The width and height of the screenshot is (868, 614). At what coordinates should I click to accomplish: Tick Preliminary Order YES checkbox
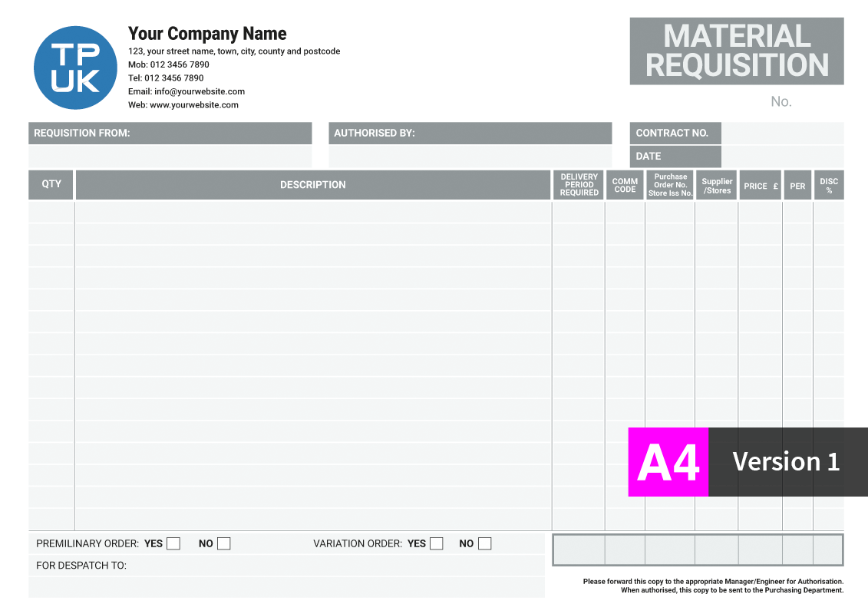173,543
